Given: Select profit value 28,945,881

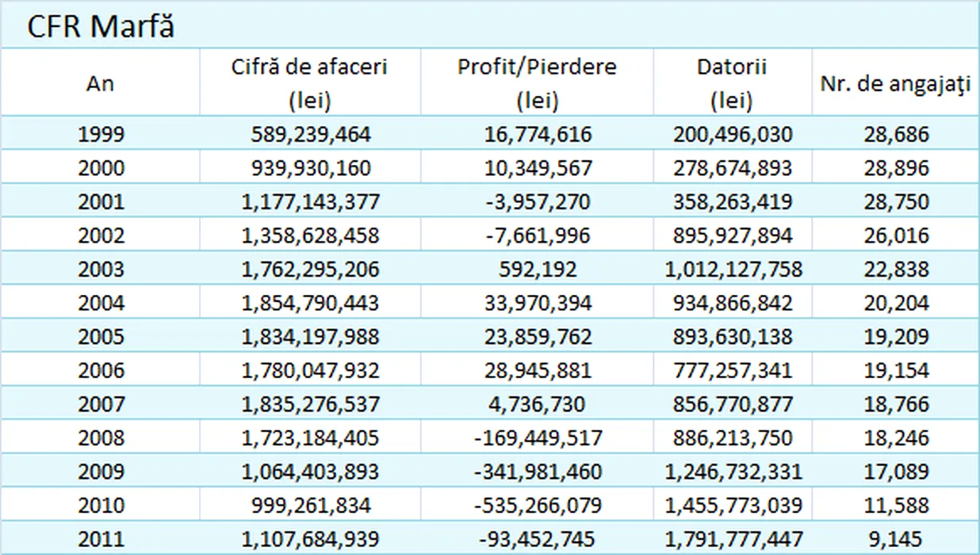Looking at the screenshot, I should tap(538, 370).
